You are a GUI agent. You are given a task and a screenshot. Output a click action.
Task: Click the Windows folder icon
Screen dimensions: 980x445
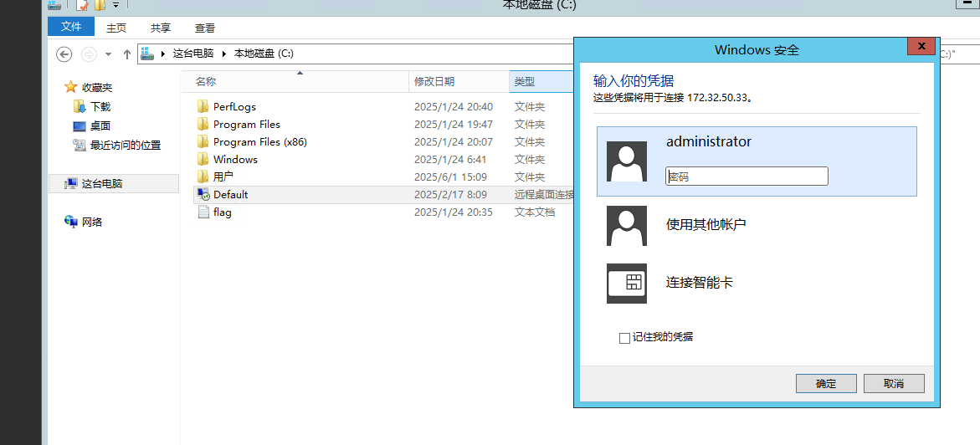coord(203,160)
